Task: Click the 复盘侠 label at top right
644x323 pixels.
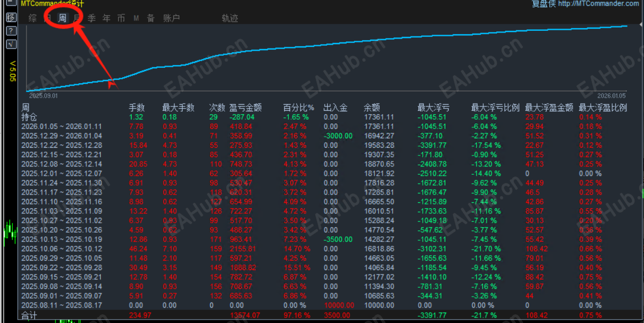Action: (x=544, y=4)
